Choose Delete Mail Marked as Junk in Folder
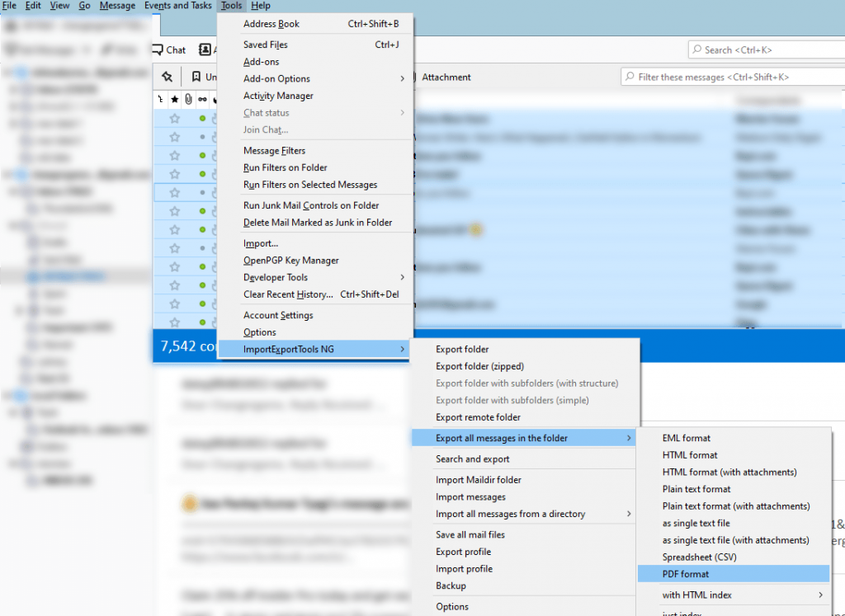845x616 pixels. click(x=314, y=223)
